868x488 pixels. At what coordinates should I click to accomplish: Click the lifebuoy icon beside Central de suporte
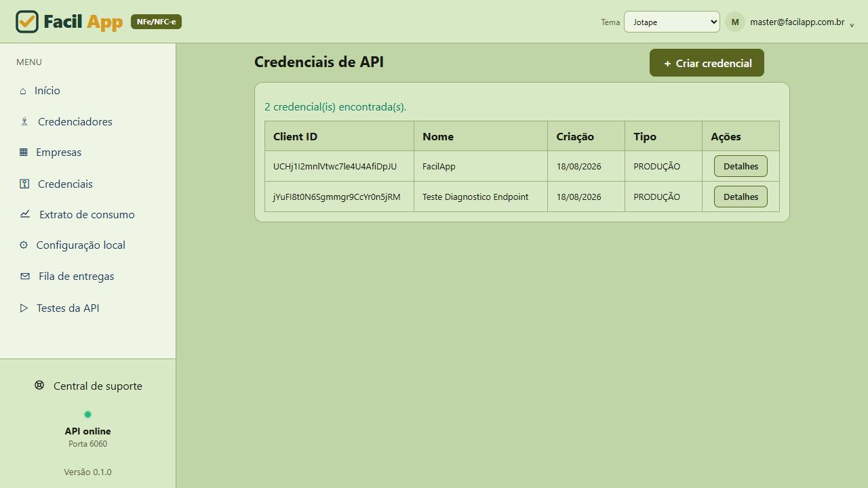point(39,385)
